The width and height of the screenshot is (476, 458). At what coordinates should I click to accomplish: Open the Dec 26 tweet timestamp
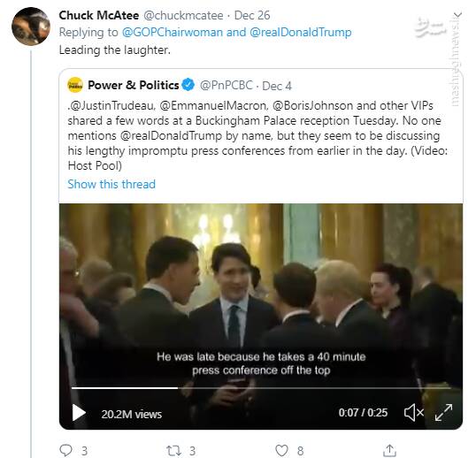pyautogui.click(x=252, y=15)
